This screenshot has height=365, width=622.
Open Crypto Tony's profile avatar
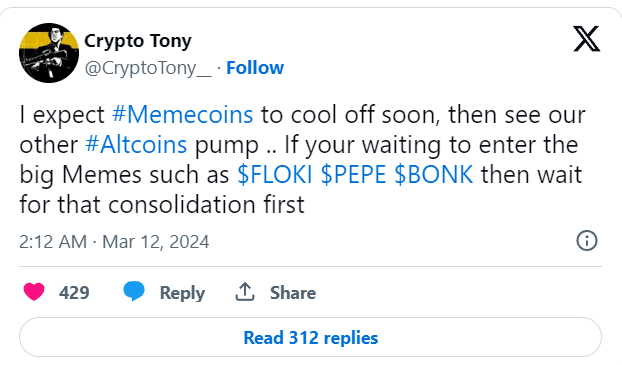pyautogui.click(x=49, y=53)
